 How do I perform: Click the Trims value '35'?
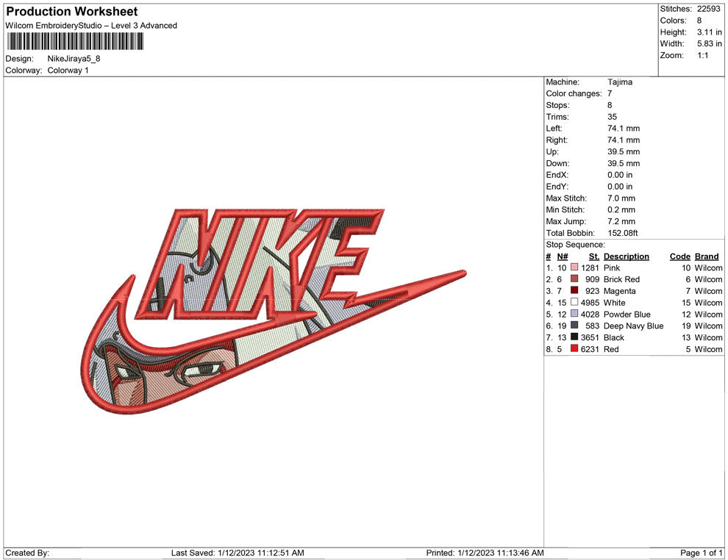(612, 117)
